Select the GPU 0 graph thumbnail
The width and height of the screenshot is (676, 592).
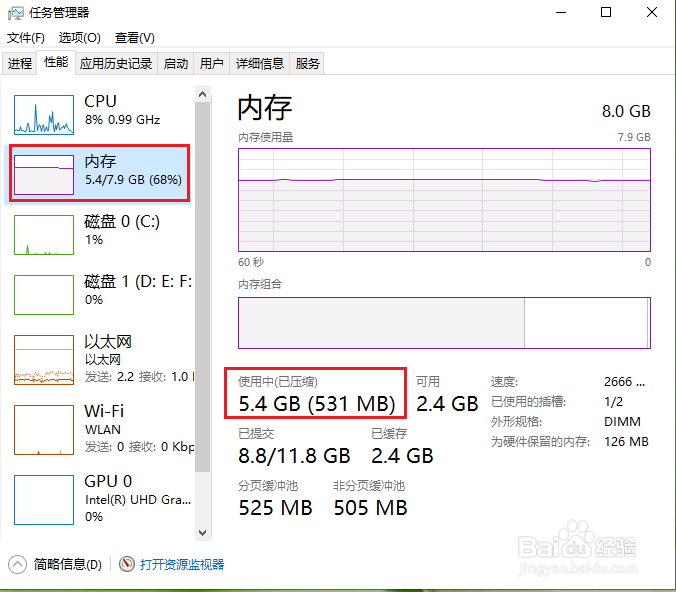pos(44,500)
